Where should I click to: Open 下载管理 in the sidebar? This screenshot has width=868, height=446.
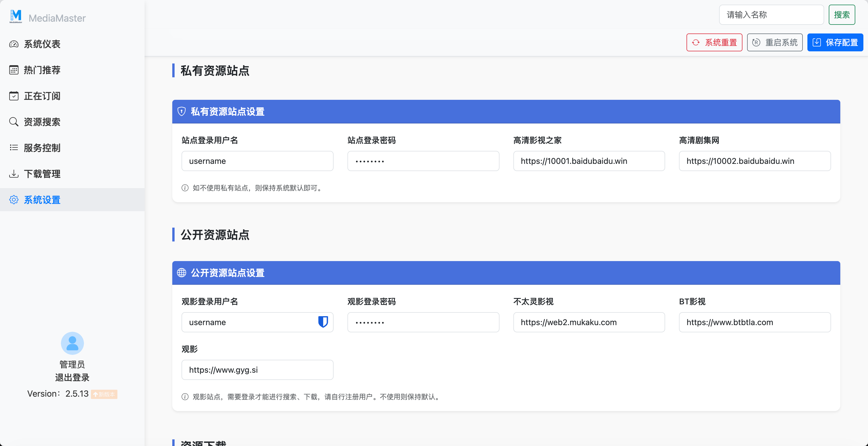click(72, 174)
